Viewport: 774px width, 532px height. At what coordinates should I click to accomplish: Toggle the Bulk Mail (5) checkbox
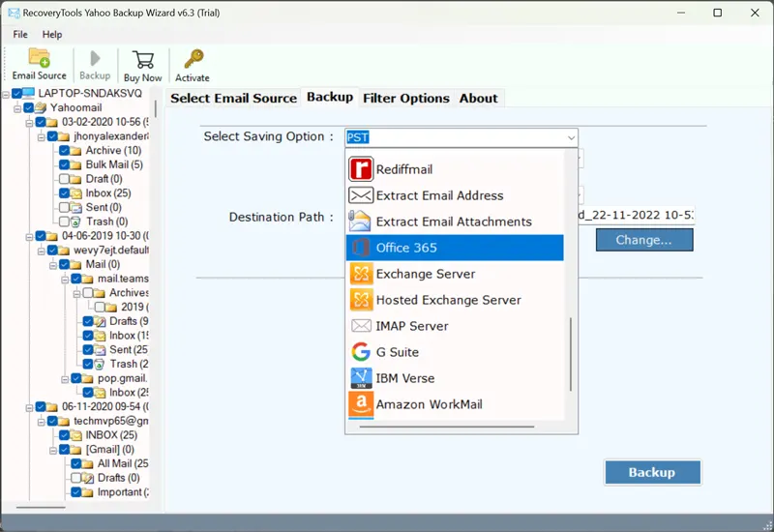64,165
